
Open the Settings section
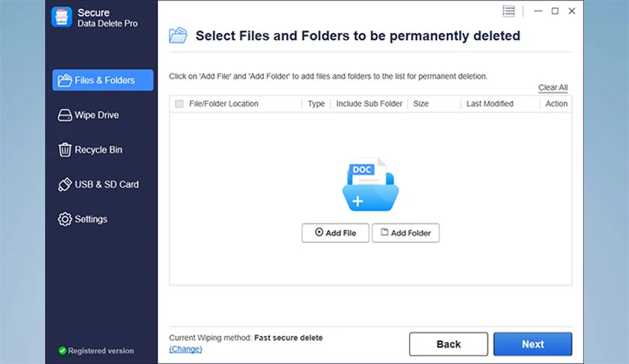coord(83,220)
